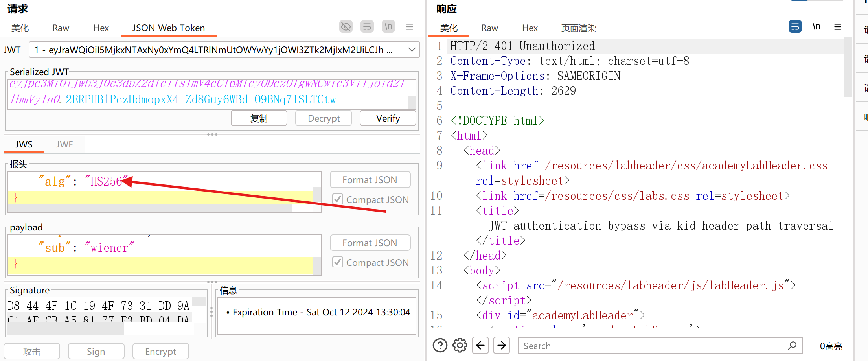Toggle header Compact JSON checkbox

(x=338, y=199)
